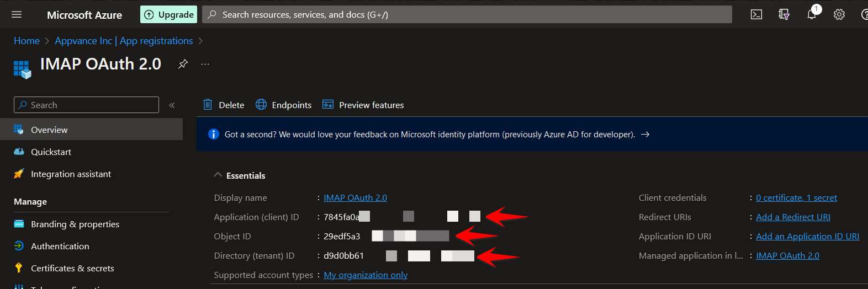Click My organization only link
This screenshot has width=868, height=289.
(x=366, y=275)
